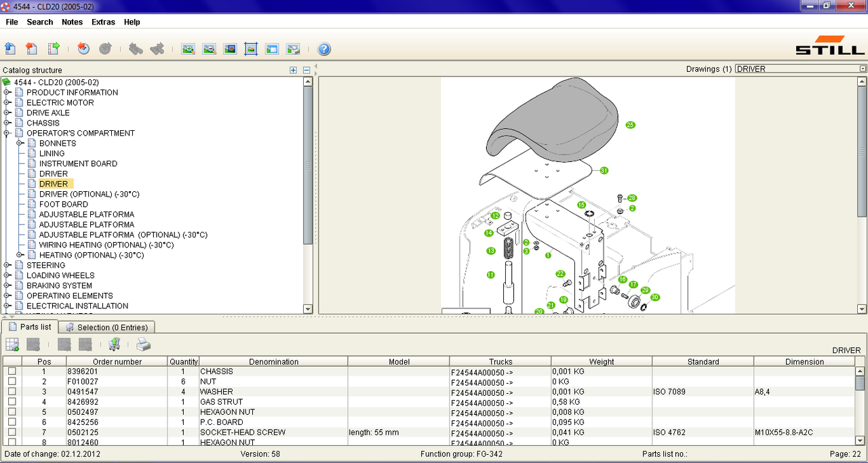Open the Help menu
Image resolution: width=868 pixels, height=463 pixels.
(132, 22)
